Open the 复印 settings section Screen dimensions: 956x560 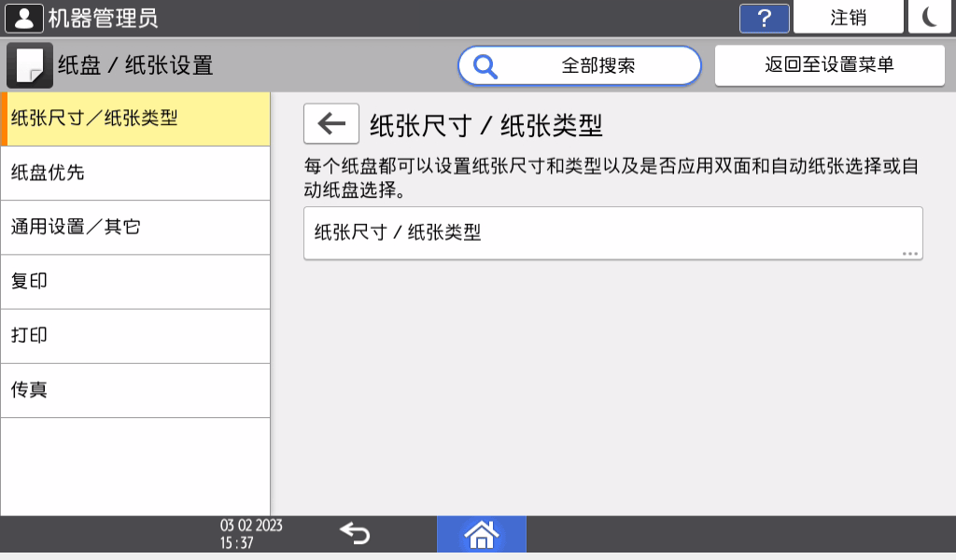tap(135, 281)
